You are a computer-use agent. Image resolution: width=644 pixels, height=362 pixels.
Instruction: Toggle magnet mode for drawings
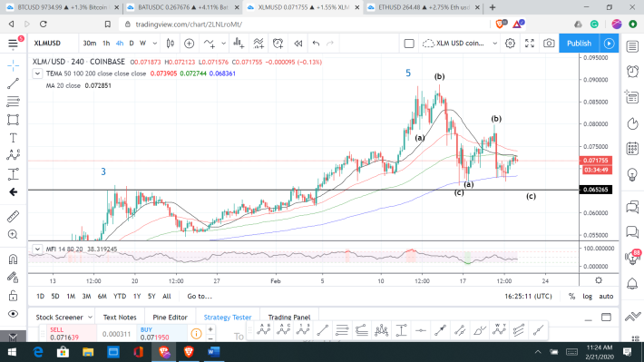coord(13,259)
